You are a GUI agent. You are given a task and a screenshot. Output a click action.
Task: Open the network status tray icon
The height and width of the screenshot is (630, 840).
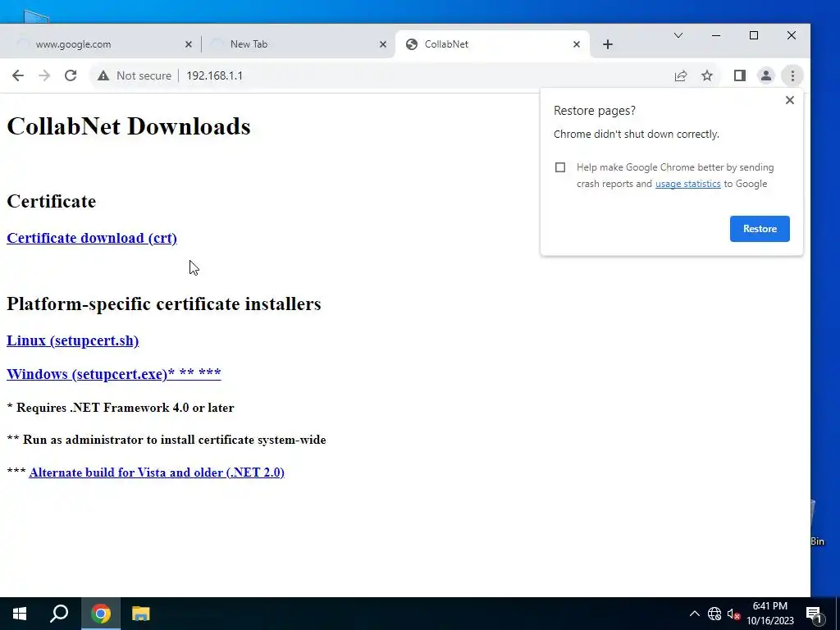[714, 614]
